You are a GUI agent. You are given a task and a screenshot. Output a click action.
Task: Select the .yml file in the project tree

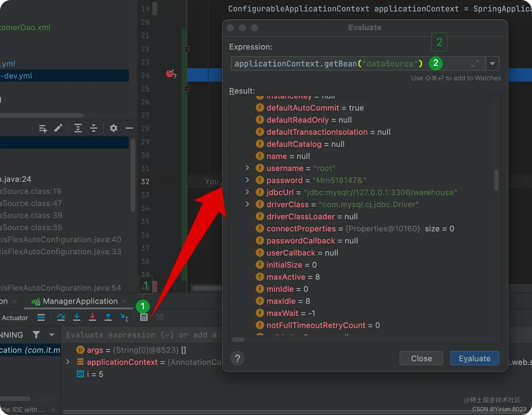click(x=8, y=64)
